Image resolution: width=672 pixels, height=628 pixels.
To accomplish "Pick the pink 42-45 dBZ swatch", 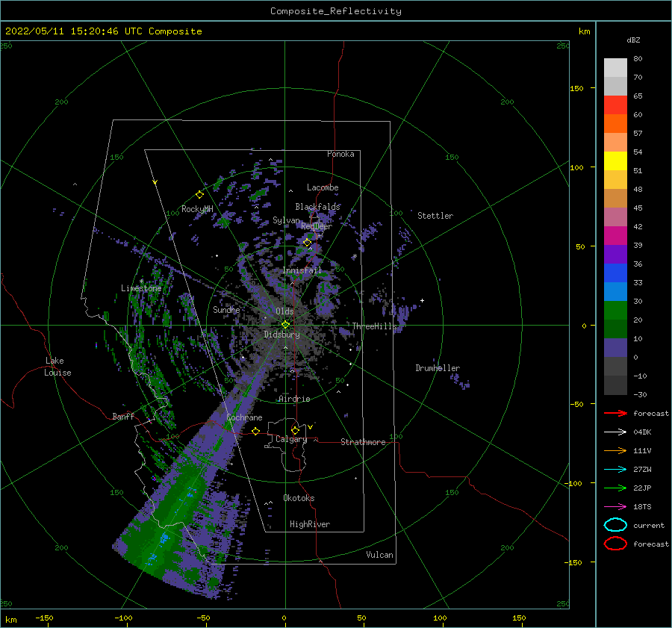I will (615, 217).
